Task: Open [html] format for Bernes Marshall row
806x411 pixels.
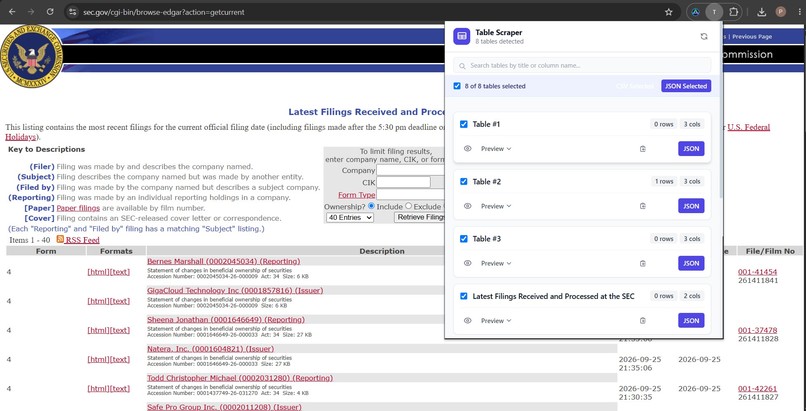Action: 98,272
